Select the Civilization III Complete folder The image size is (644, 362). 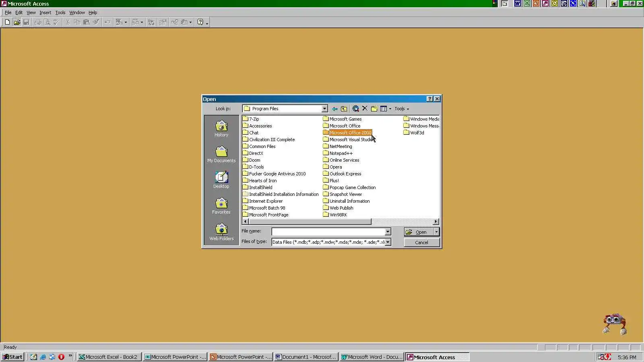(x=268, y=140)
